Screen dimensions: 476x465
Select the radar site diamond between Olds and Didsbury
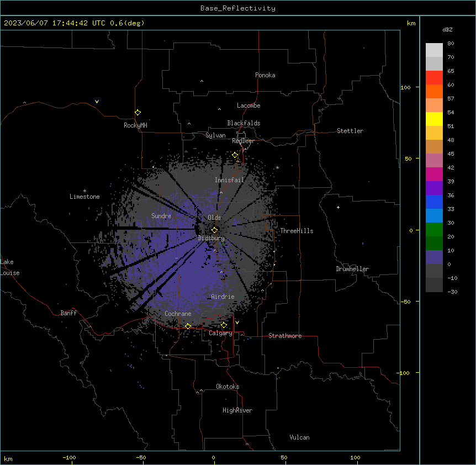click(214, 230)
